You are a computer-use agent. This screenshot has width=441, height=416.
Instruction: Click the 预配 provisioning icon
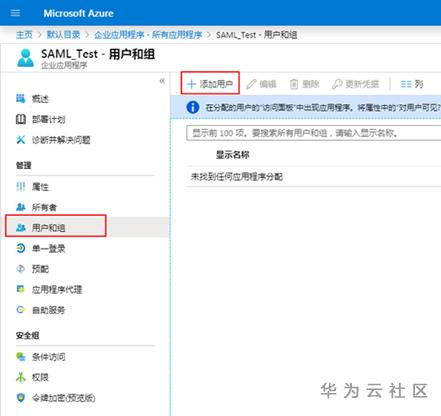21,269
